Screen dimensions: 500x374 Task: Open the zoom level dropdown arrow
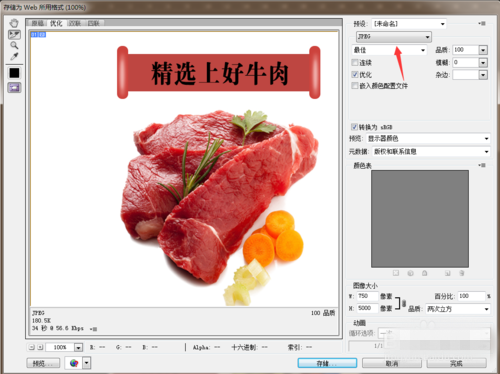coord(78,348)
